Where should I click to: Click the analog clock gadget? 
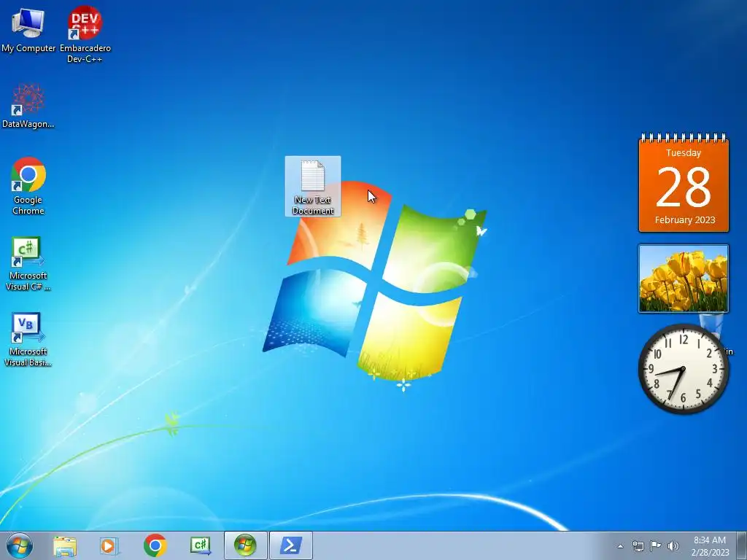coord(683,368)
